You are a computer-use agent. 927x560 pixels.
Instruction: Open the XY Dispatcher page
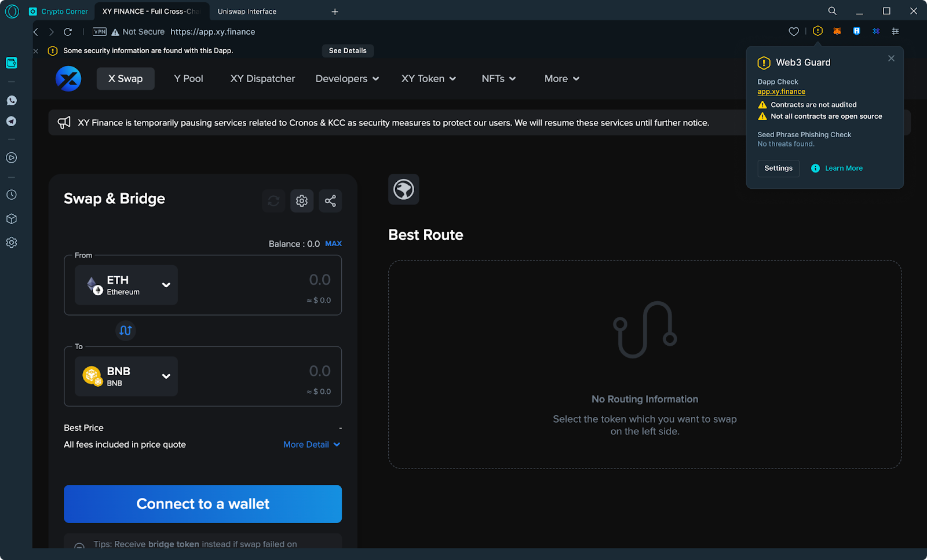pyautogui.click(x=262, y=79)
